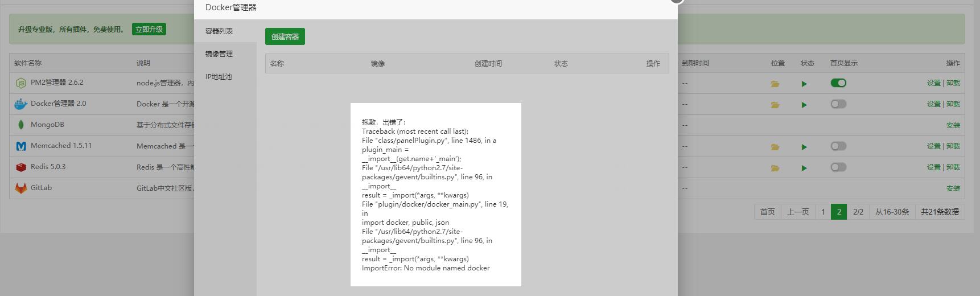Click GitLab name text

pyautogui.click(x=41, y=188)
